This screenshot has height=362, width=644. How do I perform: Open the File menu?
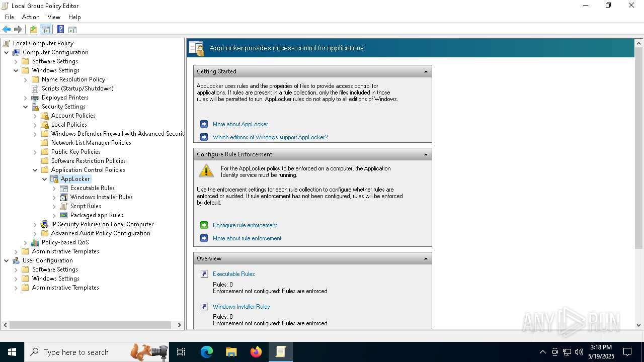coord(10,17)
